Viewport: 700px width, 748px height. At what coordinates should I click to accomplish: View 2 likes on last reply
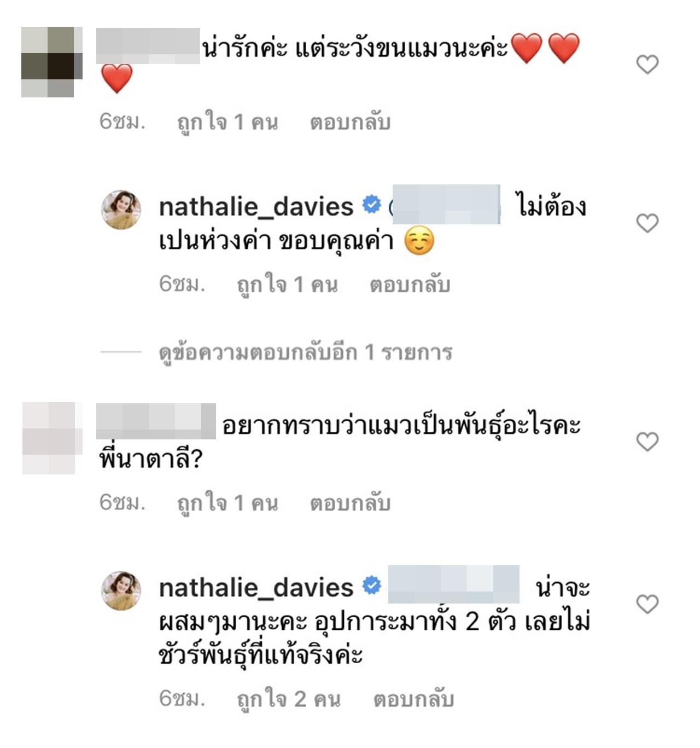click(288, 699)
